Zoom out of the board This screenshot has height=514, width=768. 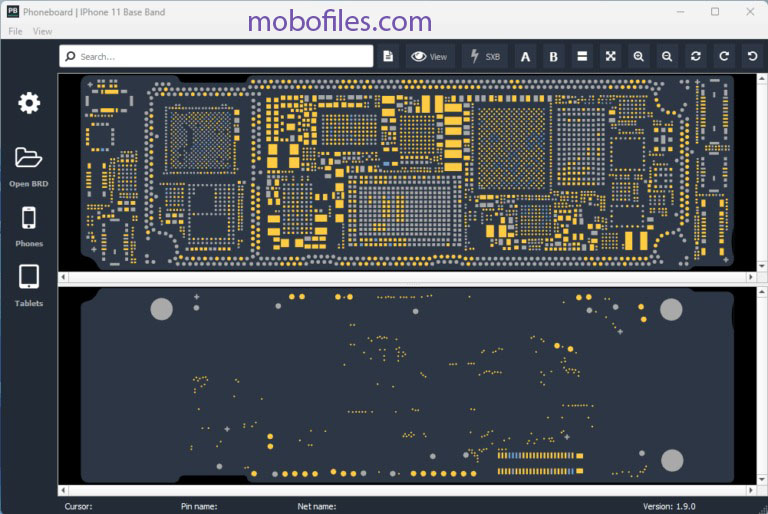pos(667,56)
